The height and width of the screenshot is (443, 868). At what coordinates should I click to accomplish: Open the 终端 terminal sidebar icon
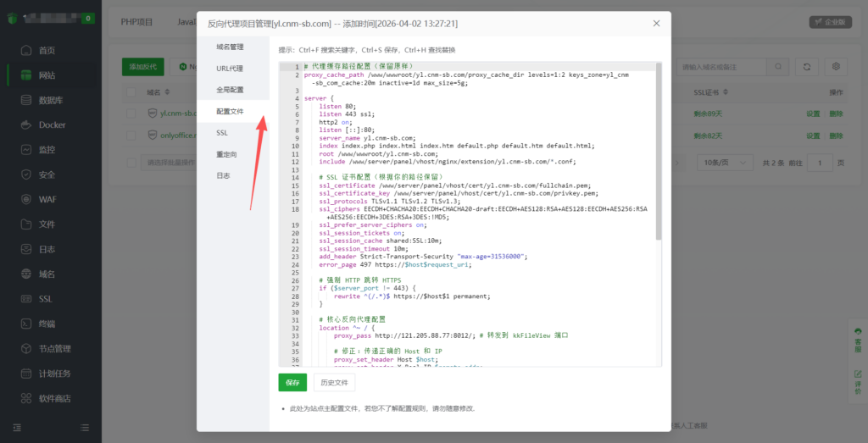click(x=26, y=324)
